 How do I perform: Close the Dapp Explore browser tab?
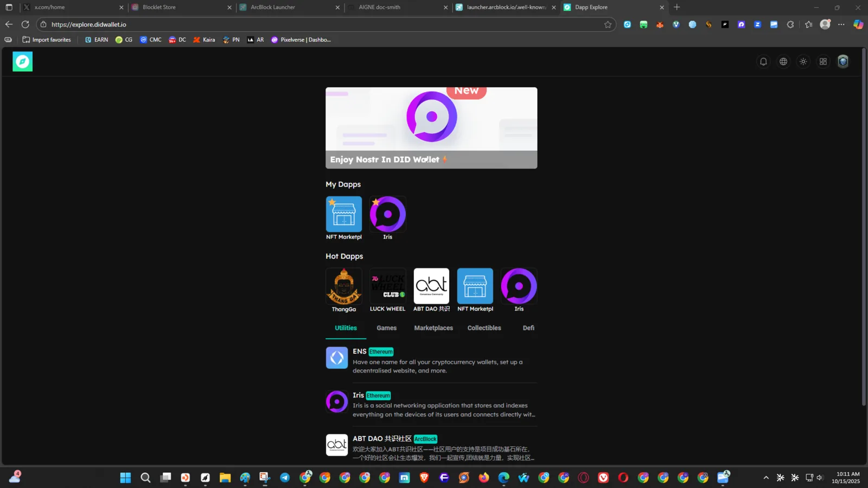(x=662, y=8)
